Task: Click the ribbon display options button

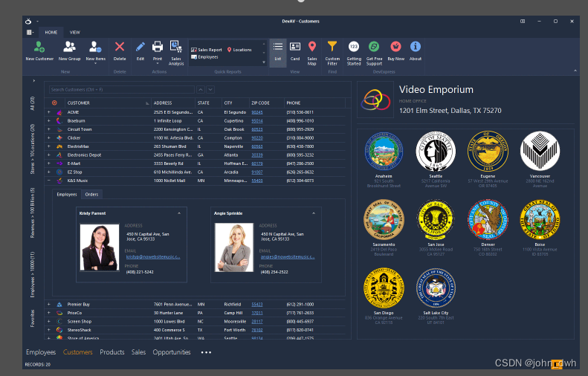Action: click(523, 22)
